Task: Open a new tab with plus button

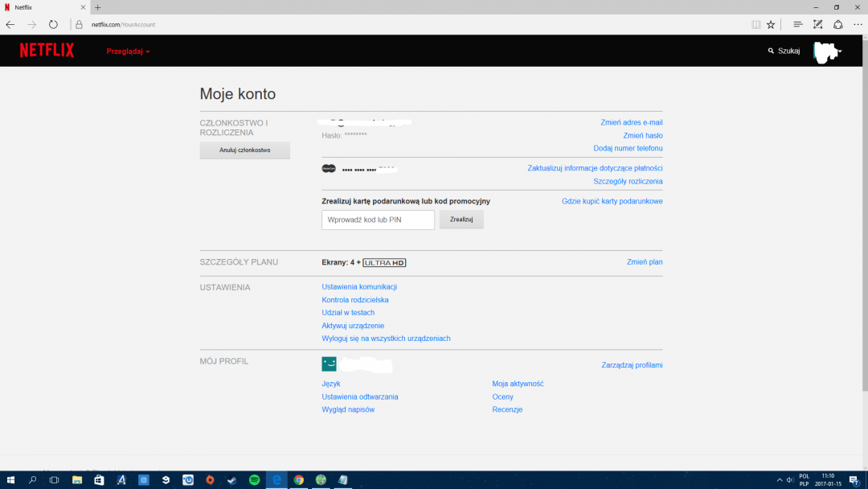Action: click(x=98, y=7)
